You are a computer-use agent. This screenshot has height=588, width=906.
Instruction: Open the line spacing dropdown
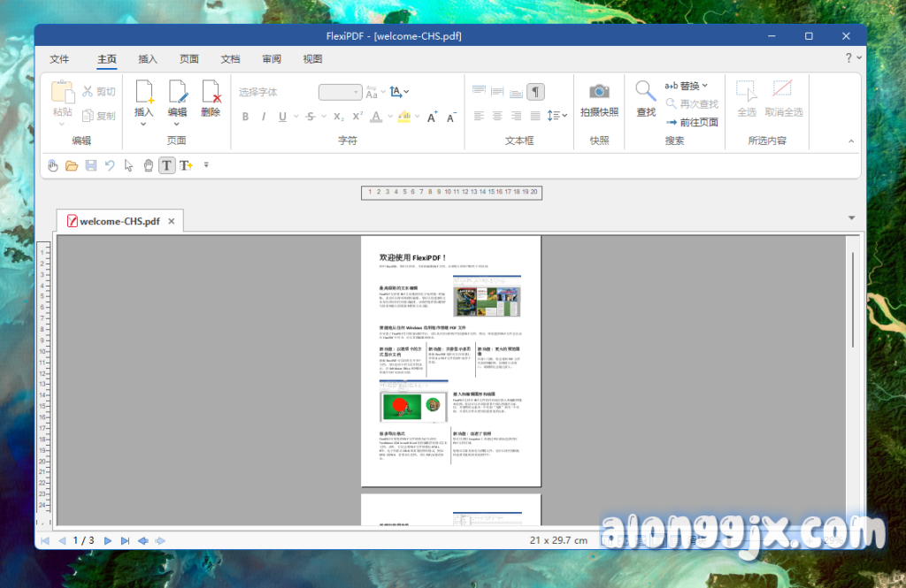[x=557, y=116]
